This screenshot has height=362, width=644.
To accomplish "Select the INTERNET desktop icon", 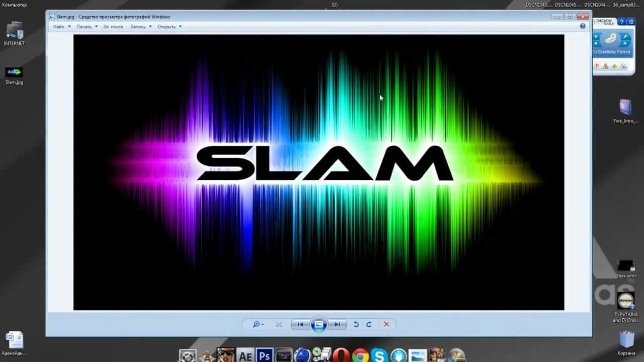I will click(x=14, y=34).
